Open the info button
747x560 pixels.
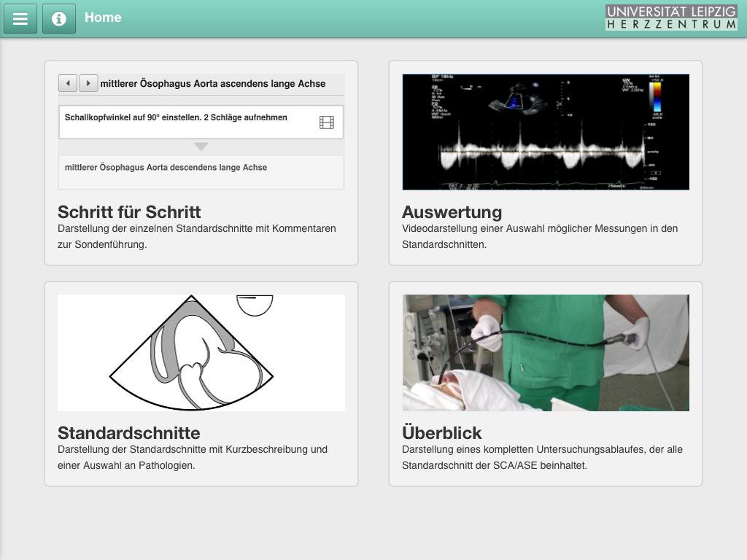coord(59,18)
